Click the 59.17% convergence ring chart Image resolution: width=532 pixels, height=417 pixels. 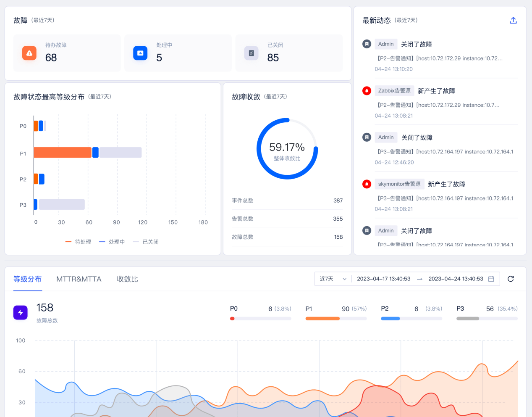tap(287, 149)
